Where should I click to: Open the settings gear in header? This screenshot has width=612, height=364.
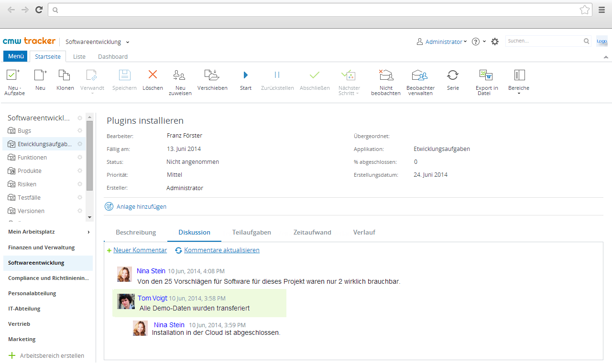495,42
